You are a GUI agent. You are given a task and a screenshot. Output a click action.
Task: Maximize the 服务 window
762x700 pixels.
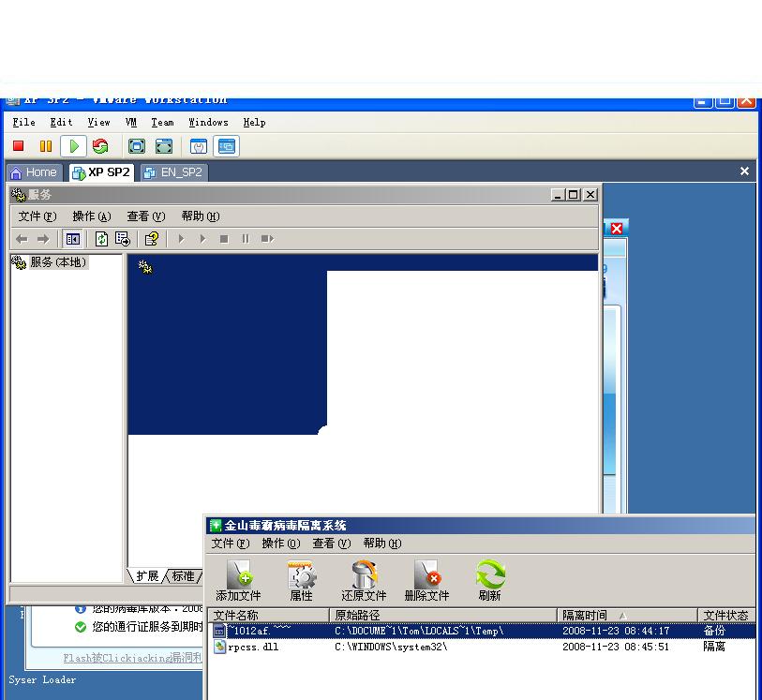(574, 195)
